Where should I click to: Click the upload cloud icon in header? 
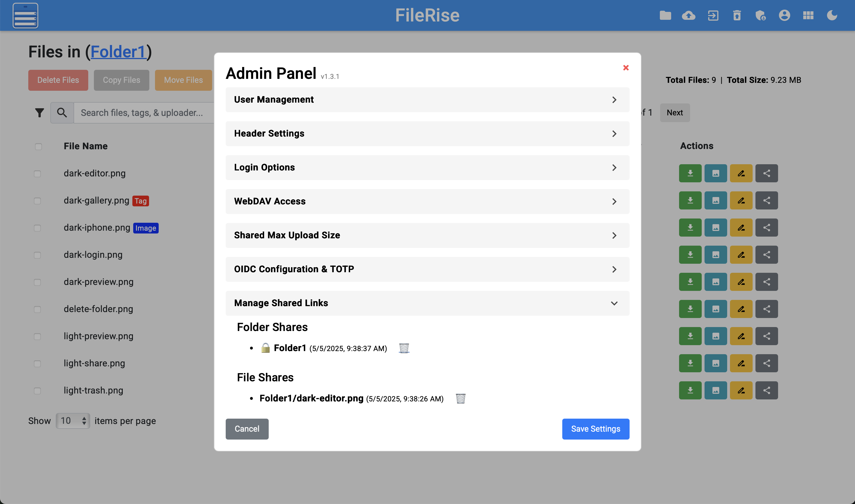(688, 16)
